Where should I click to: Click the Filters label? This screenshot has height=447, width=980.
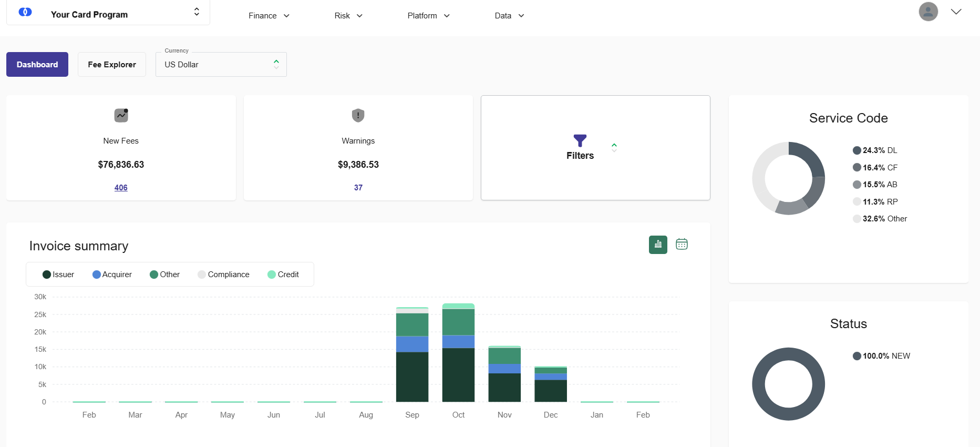580,156
